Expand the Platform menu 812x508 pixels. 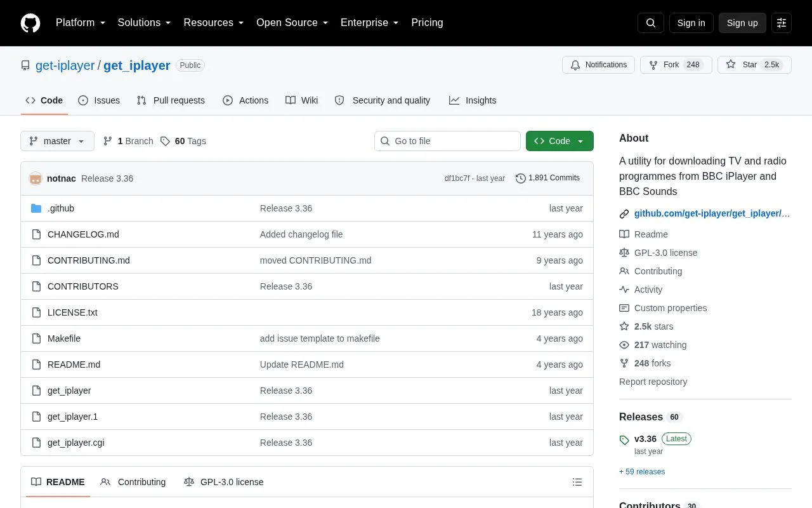click(x=81, y=23)
